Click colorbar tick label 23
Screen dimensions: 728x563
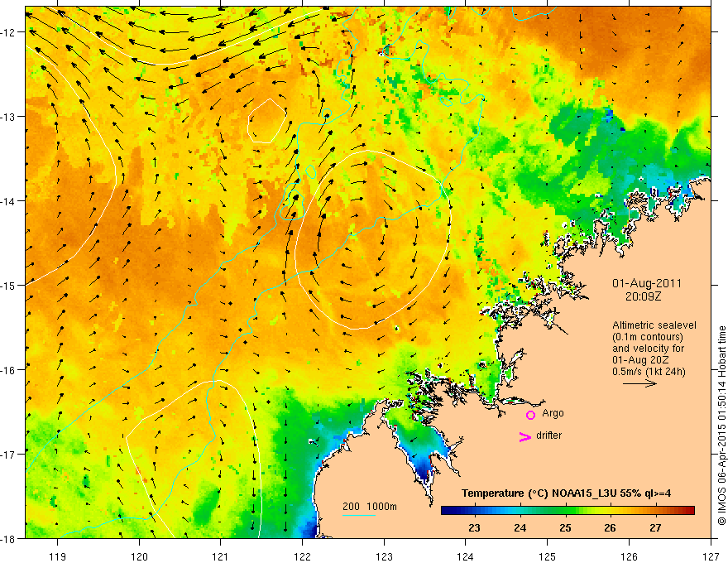coord(474,528)
